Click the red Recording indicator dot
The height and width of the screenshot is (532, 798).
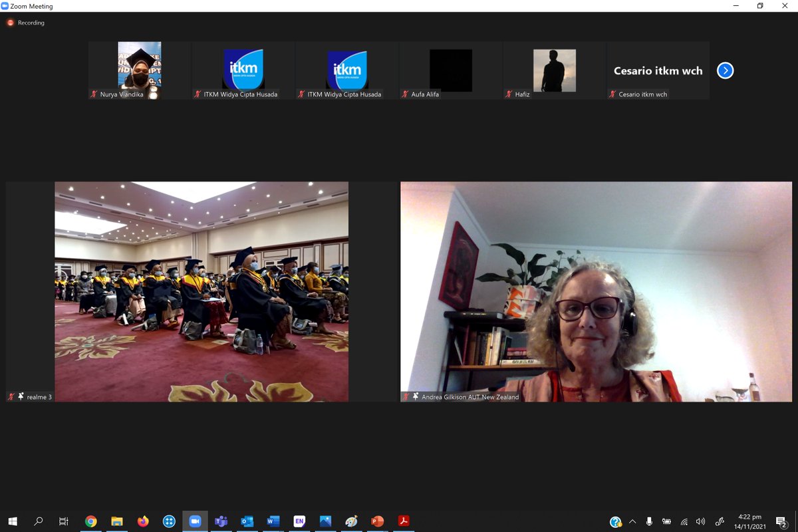click(x=11, y=23)
